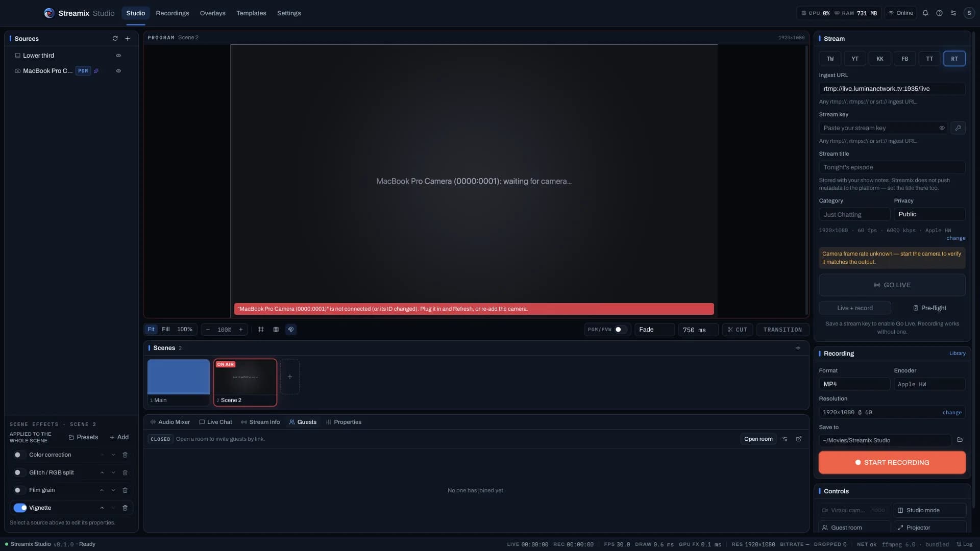Select the Main scene thumbnail
980x551 pixels.
coord(179,382)
